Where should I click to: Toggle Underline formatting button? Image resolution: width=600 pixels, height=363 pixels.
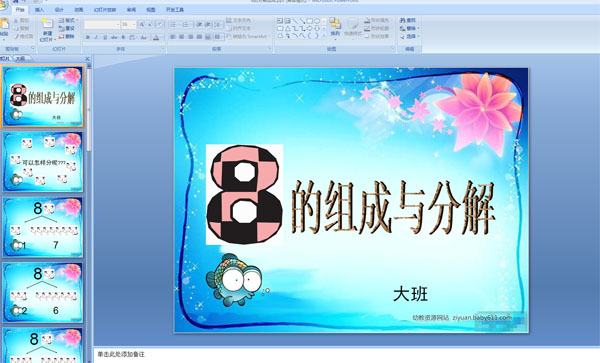point(105,37)
